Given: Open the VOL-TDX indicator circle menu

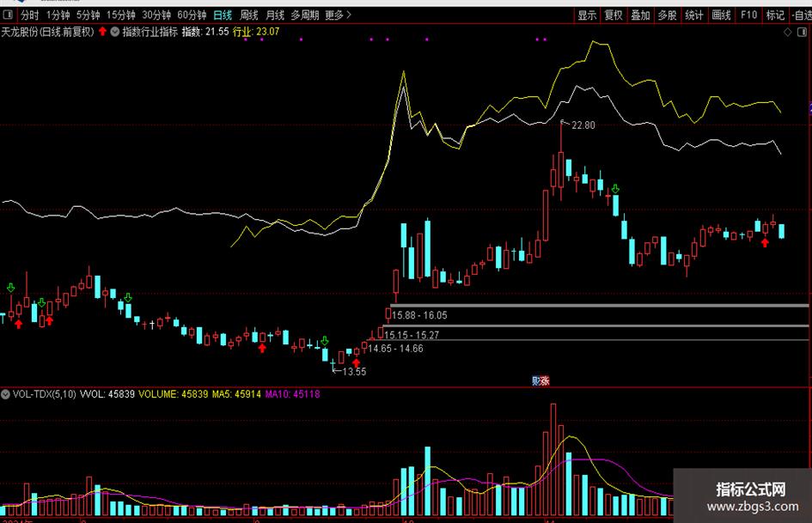Looking at the screenshot, I should (x=5, y=394).
